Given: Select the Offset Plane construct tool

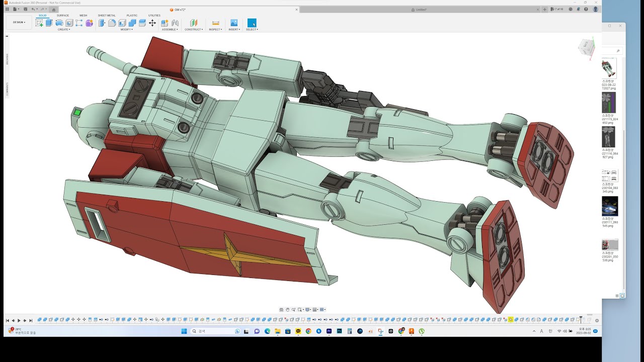Looking at the screenshot, I should (194, 23).
